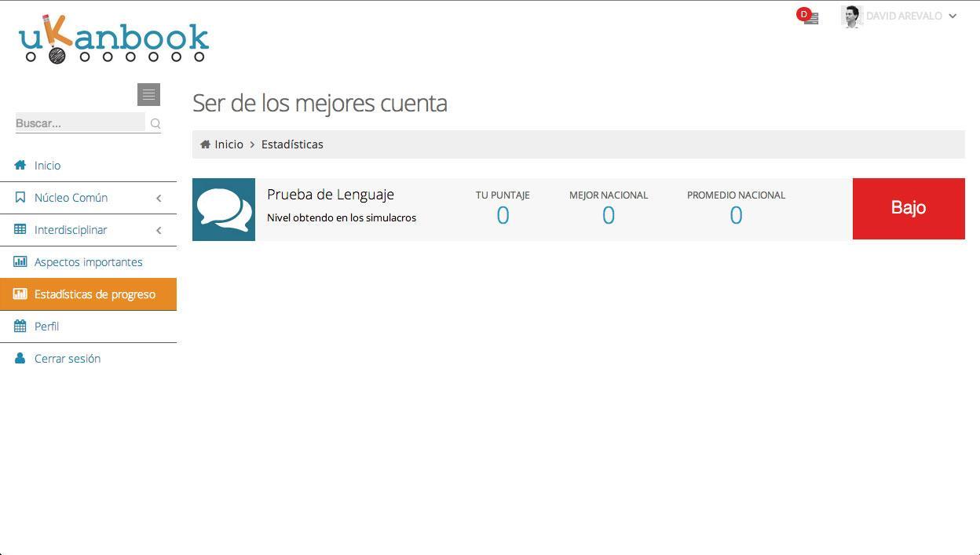Focus the Buscar search field
Image resolution: width=980 pixels, height=555 pixels.
tap(79, 123)
